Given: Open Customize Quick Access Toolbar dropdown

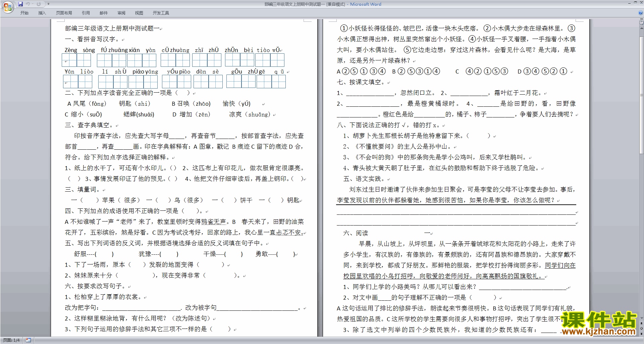Looking at the screenshot, I should [x=48, y=4].
